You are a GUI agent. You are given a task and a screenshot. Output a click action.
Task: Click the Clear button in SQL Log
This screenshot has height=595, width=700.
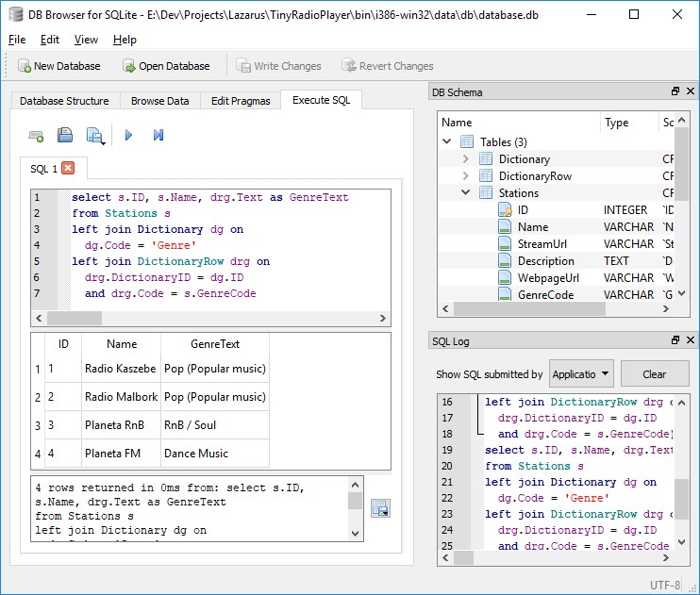tap(655, 373)
